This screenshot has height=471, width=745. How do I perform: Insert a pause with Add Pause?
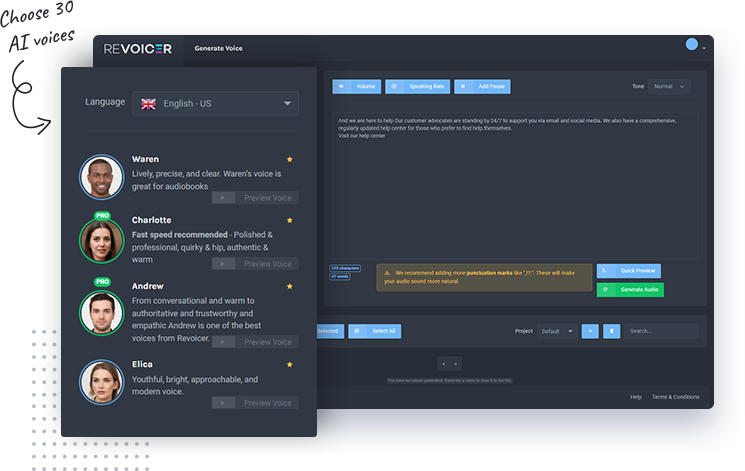pos(479,87)
